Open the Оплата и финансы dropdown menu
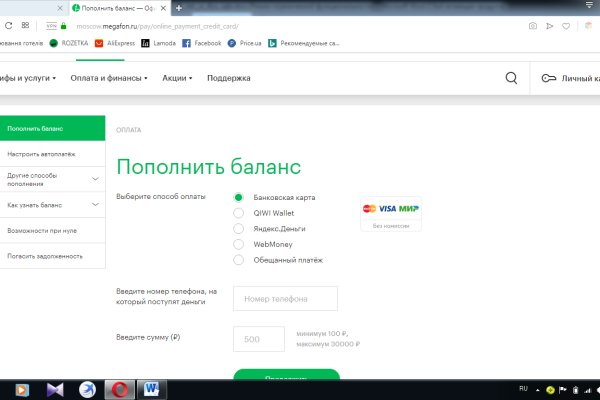This screenshot has width=600, height=400. tap(109, 78)
